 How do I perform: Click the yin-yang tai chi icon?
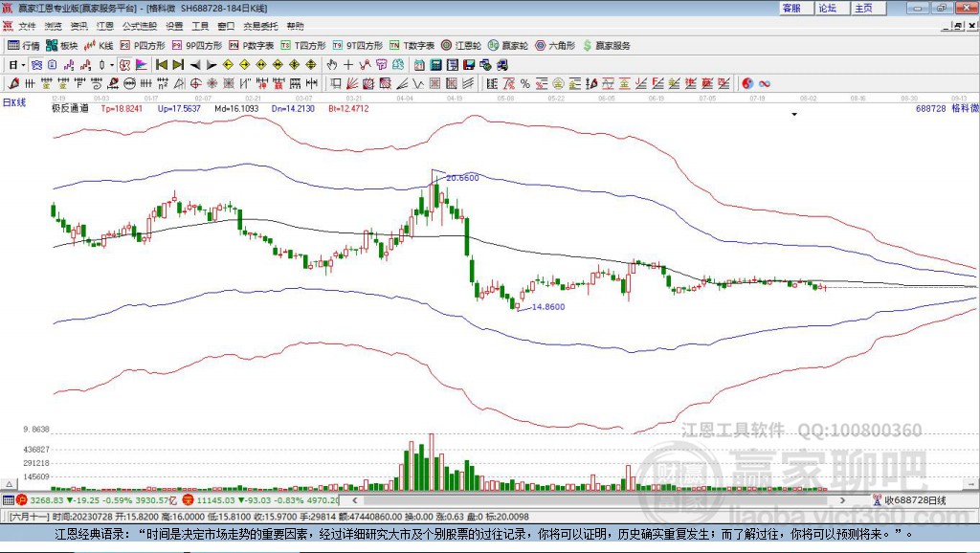[747, 84]
